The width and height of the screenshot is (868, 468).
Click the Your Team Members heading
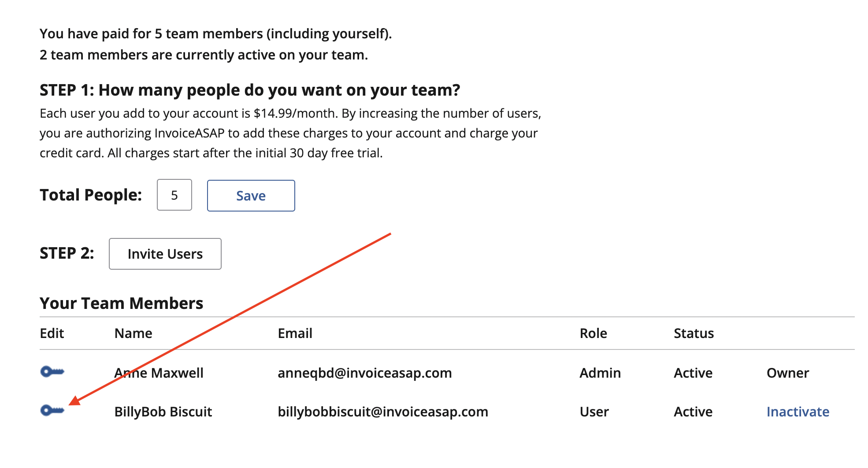[x=122, y=303]
